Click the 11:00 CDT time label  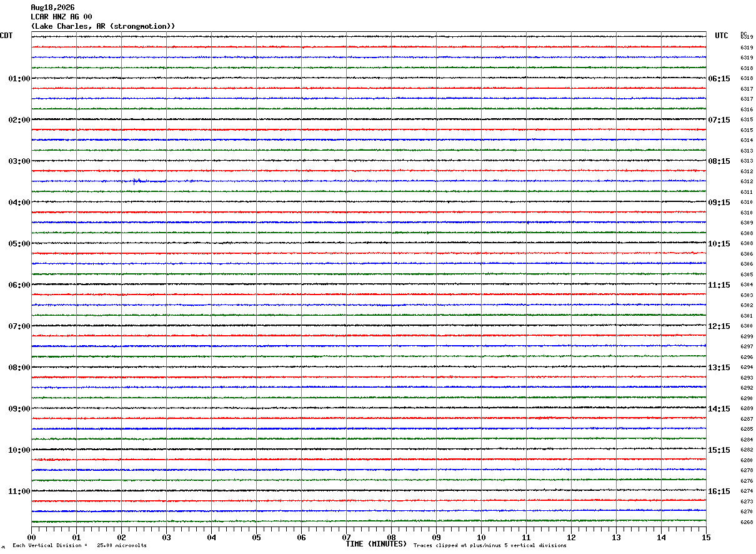click(x=19, y=491)
